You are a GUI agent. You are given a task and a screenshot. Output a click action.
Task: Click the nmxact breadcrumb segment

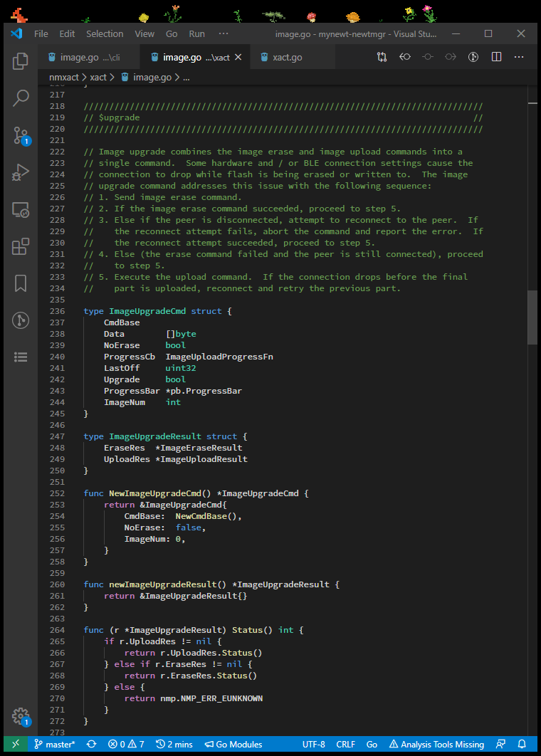[x=64, y=77]
